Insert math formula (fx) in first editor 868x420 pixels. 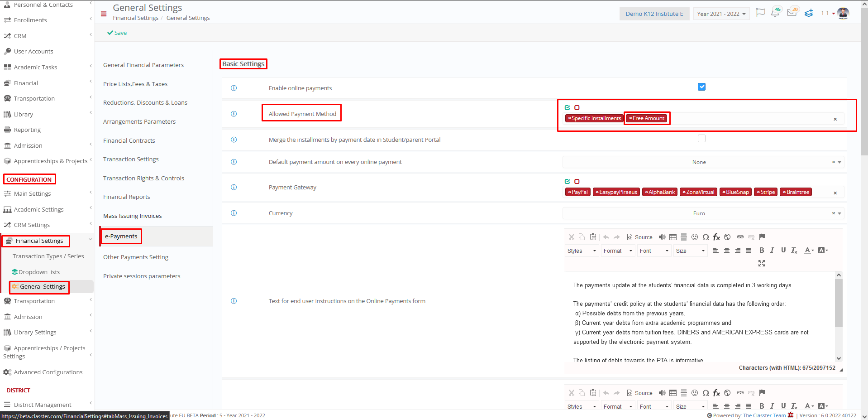pos(716,237)
